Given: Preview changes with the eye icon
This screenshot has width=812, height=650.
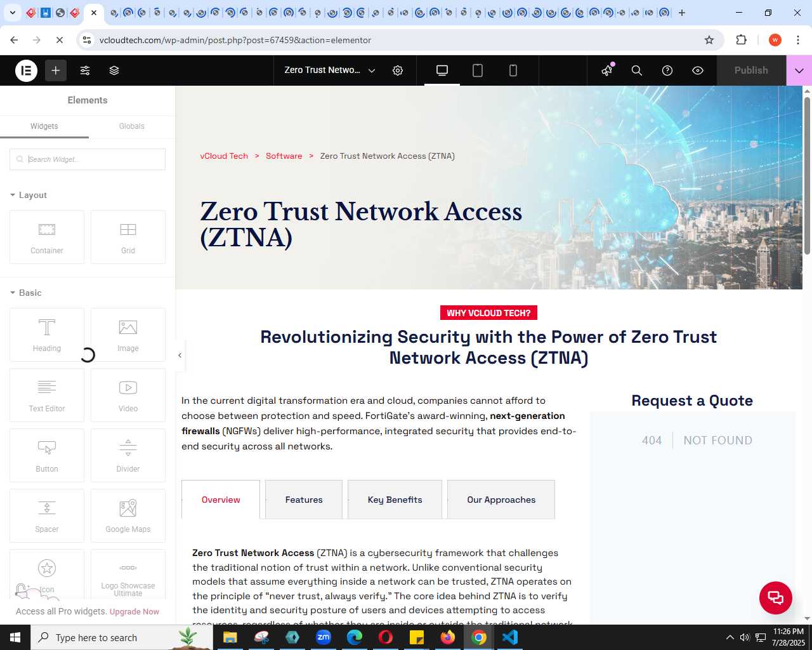Looking at the screenshot, I should pos(698,70).
